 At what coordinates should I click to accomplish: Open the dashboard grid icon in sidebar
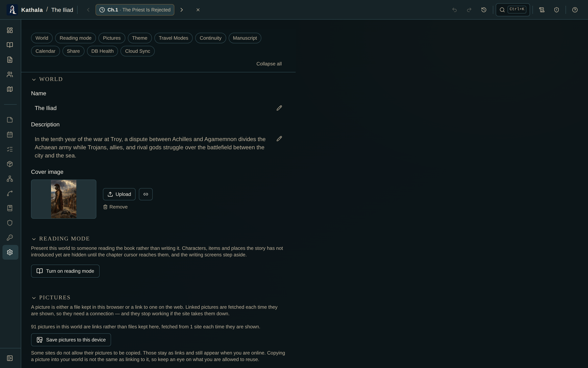click(x=10, y=30)
